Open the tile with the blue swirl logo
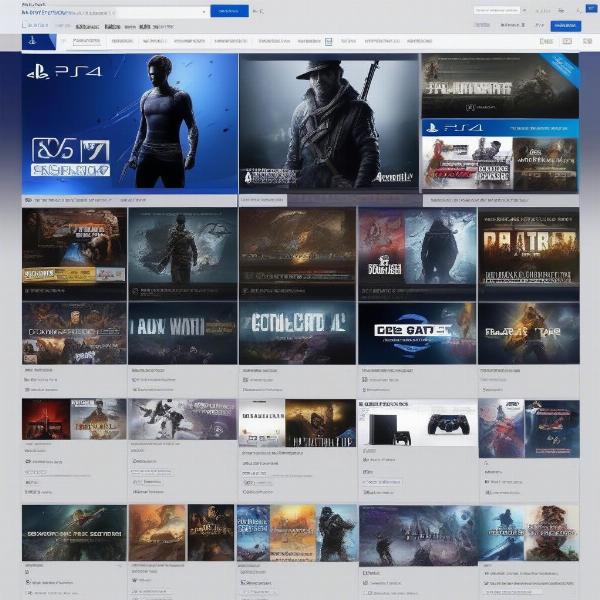The height and width of the screenshot is (600, 600). (x=417, y=333)
